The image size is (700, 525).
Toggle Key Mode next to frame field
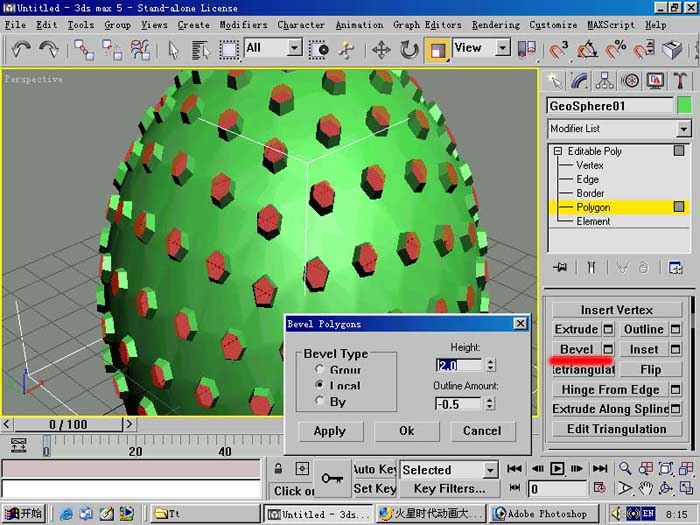pos(515,488)
